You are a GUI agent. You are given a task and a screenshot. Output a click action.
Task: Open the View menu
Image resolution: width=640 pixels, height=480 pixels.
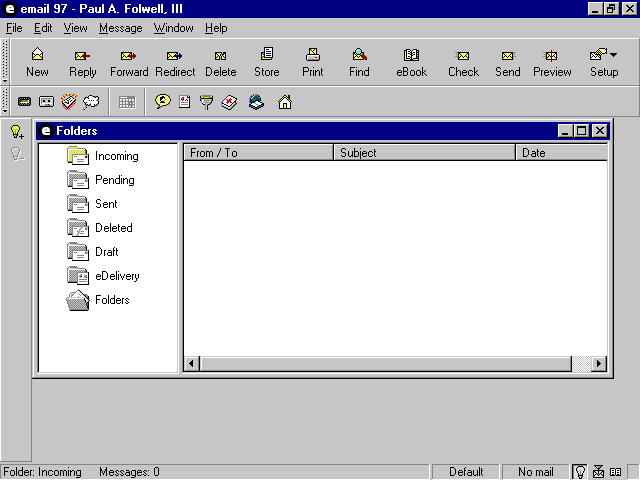76,28
